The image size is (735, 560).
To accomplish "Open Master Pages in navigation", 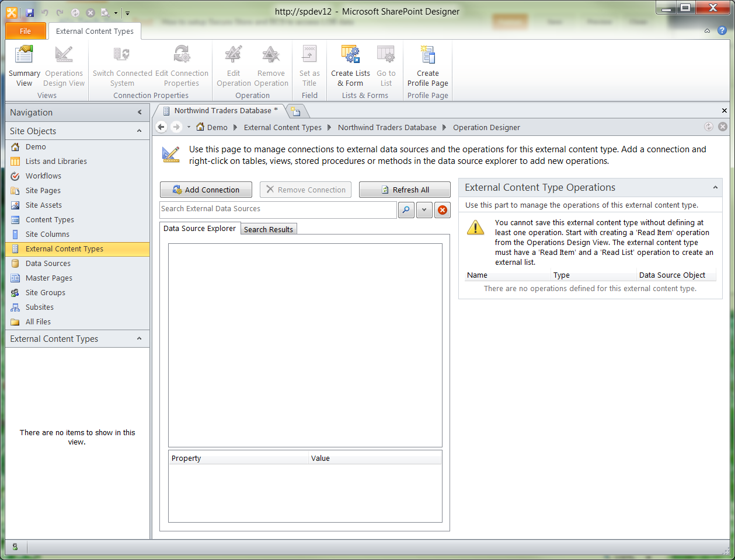I will click(x=77, y=278).
